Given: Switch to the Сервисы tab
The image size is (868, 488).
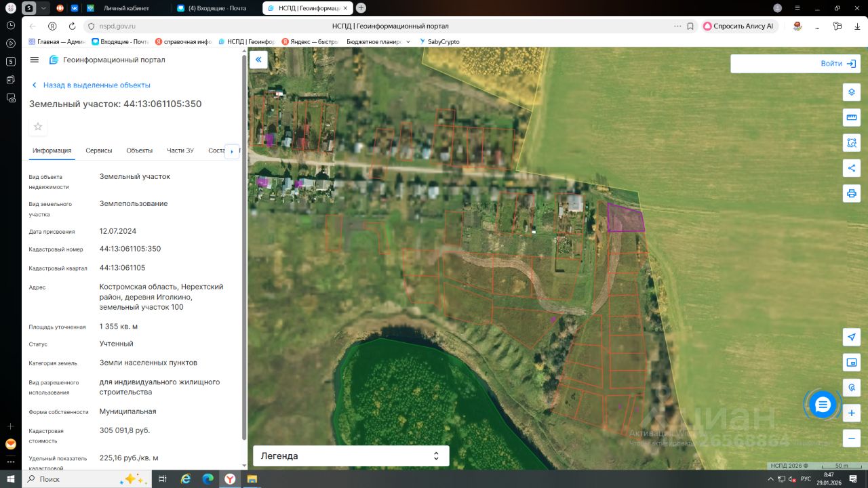Looking at the screenshot, I should click(99, 150).
